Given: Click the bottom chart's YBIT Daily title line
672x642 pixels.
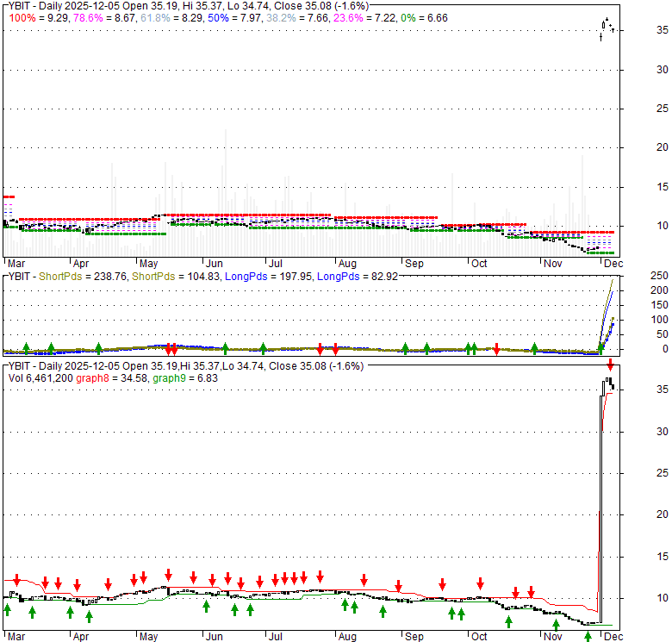Looking at the screenshot, I should pos(186,366).
